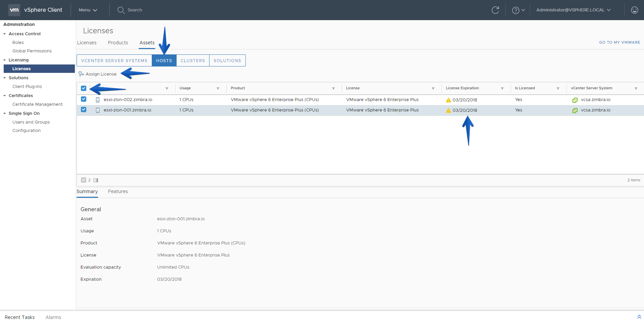Expand the Recent Tasks panel with double chevron
This screenshot has height=321, width=644.
pyautogui.click(x=639, y=317)
